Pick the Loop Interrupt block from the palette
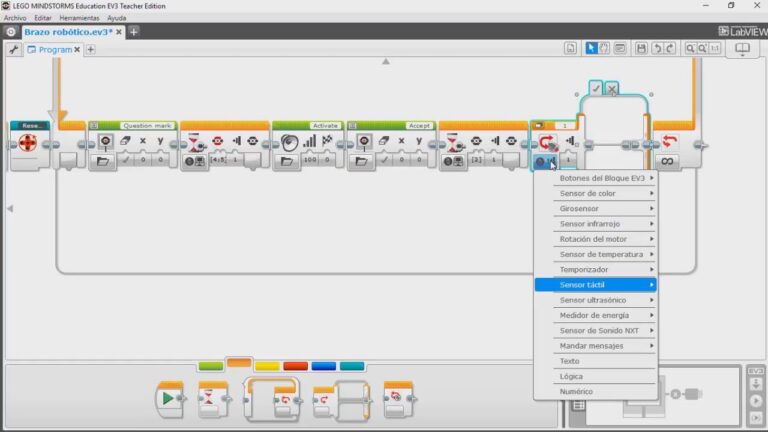 pyautogui.click(x=398, y=399)
